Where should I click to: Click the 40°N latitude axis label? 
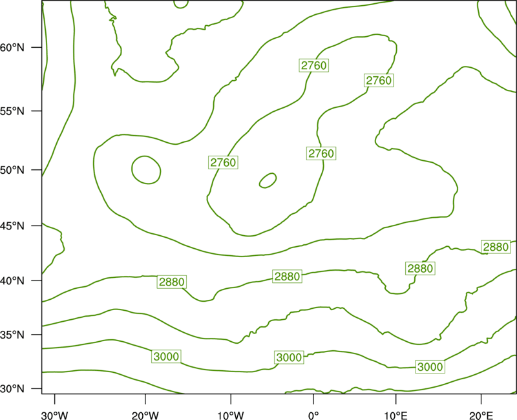(12, 281)
